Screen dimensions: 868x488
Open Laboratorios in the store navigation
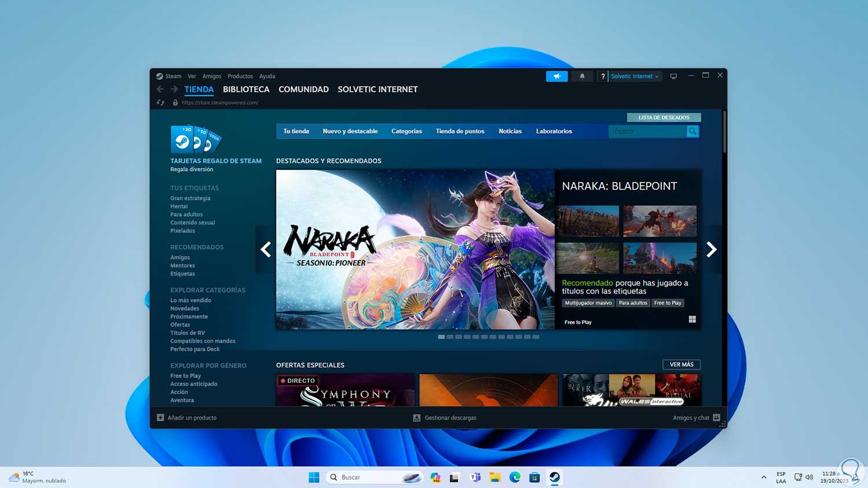click(554, 131)
